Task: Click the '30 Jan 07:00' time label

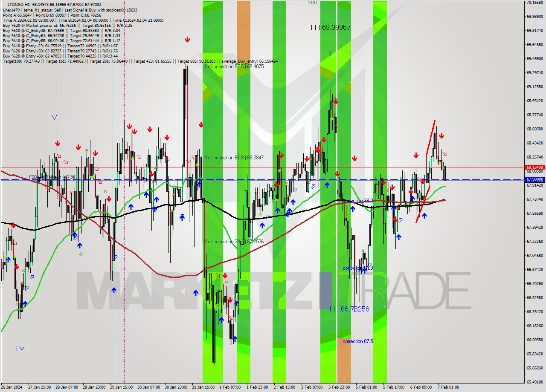Action: [x=149, y=387]
